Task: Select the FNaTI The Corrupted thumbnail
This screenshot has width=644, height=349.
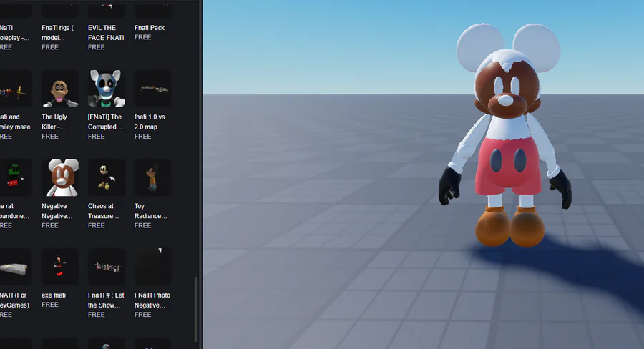Action: (107, 89)
